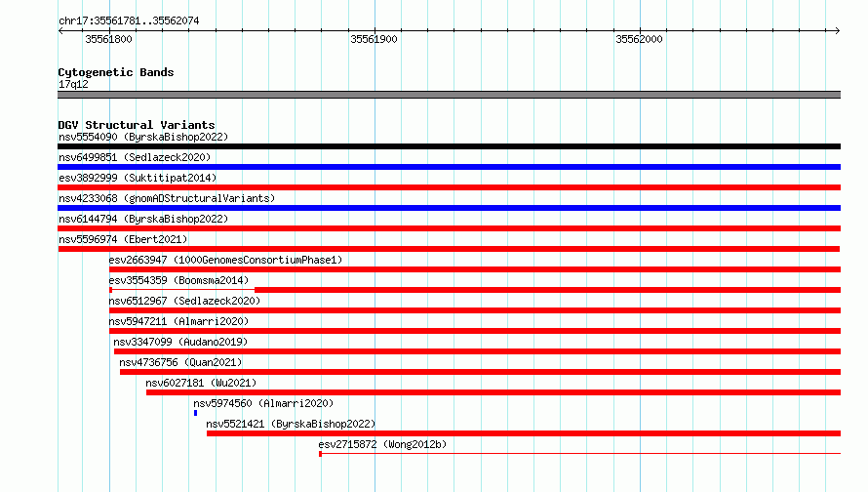Open nsv4233068 (gnomADStructuralVariants) label
Viewport: 868px width, 492px height.
[167, 198]
